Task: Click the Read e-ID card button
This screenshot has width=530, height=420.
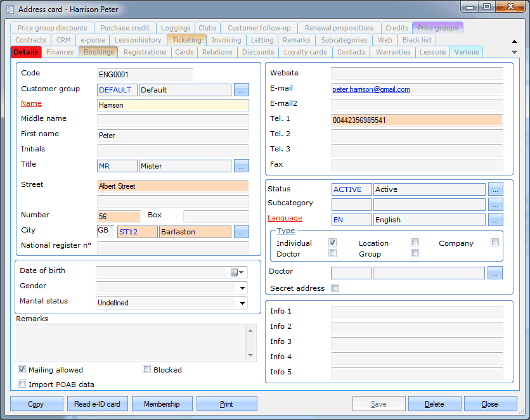Action: point(97,404)
